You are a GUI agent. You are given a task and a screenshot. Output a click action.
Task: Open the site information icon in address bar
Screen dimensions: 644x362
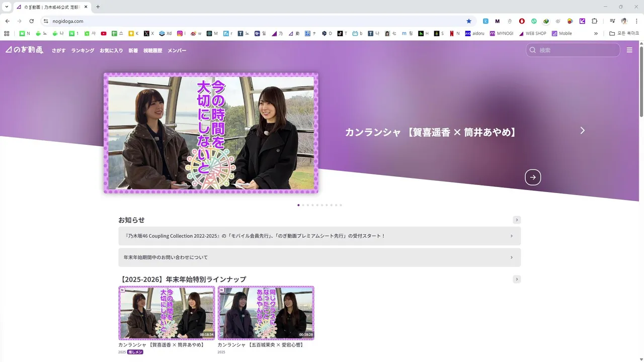tap(46, 21)
